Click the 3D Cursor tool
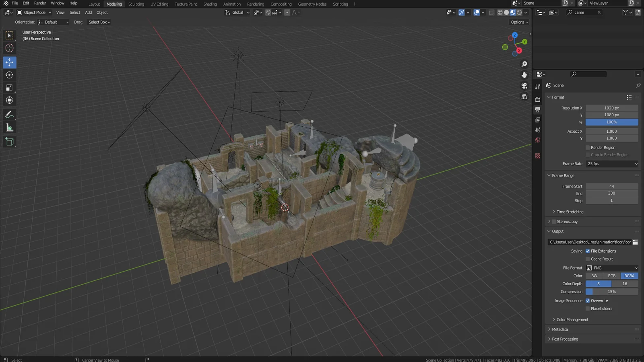The height and width of the screenshot is (362, 644). (9, 48)
